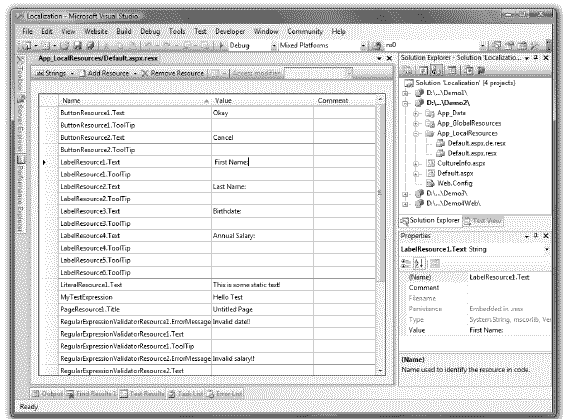Viewport: 563px width, 419px height.
Task: Switch to the Task List tab
Action: tap(186, 394)
